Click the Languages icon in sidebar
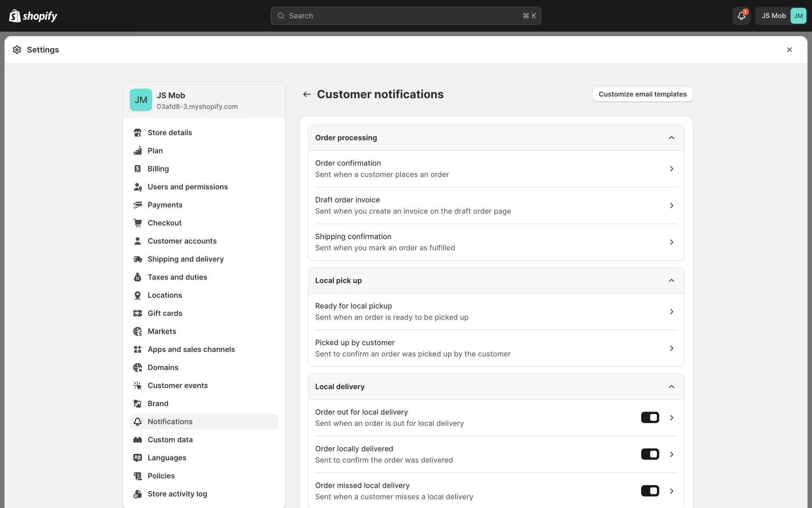Screen dimensions: 812x508 pos(137,458)
